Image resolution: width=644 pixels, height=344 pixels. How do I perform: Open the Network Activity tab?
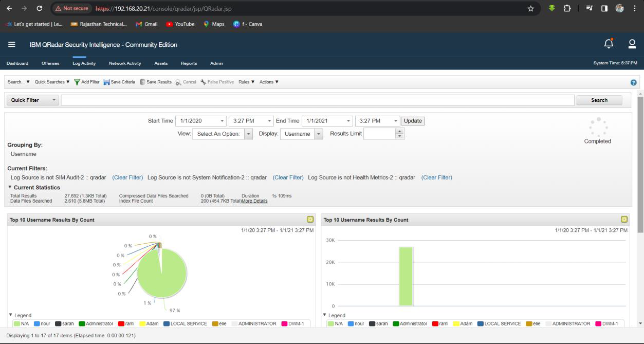125,63
